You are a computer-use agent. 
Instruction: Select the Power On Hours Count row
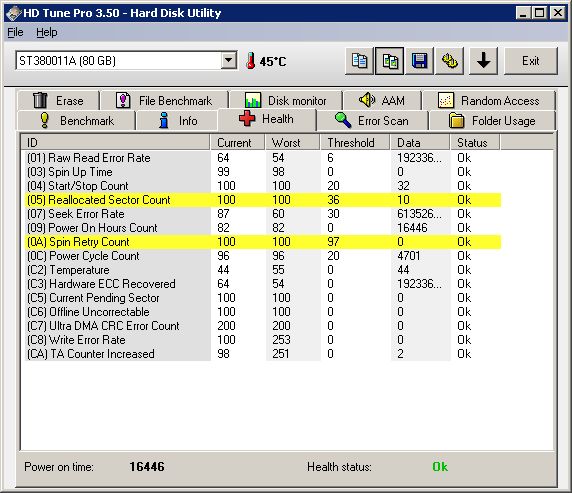[263, 228]
